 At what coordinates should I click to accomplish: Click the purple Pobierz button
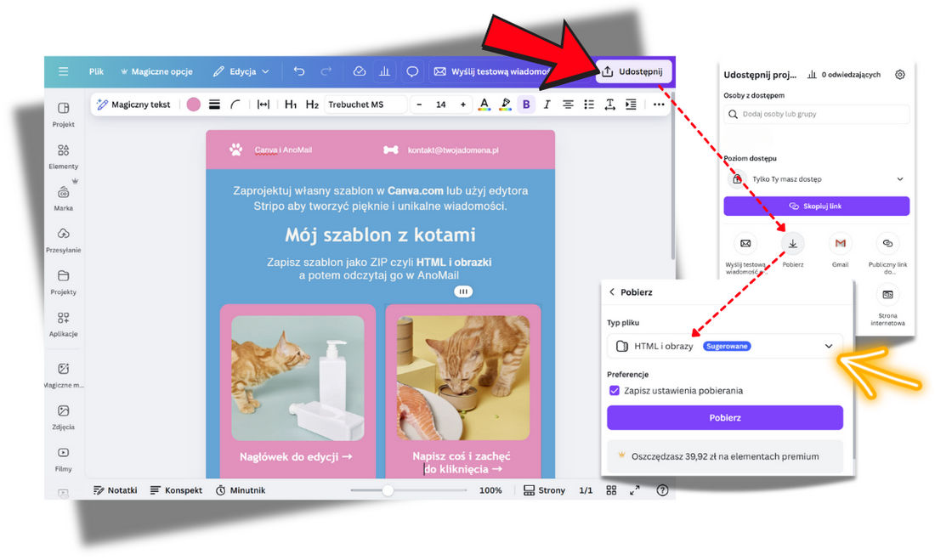pyautogui.click(x=725, y=417)
